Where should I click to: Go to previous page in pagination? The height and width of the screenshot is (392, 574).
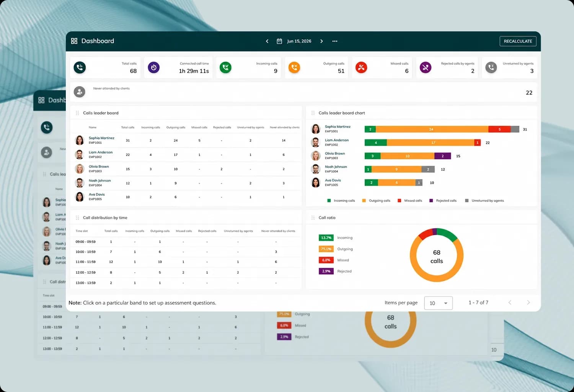click(x=510, y=303)
